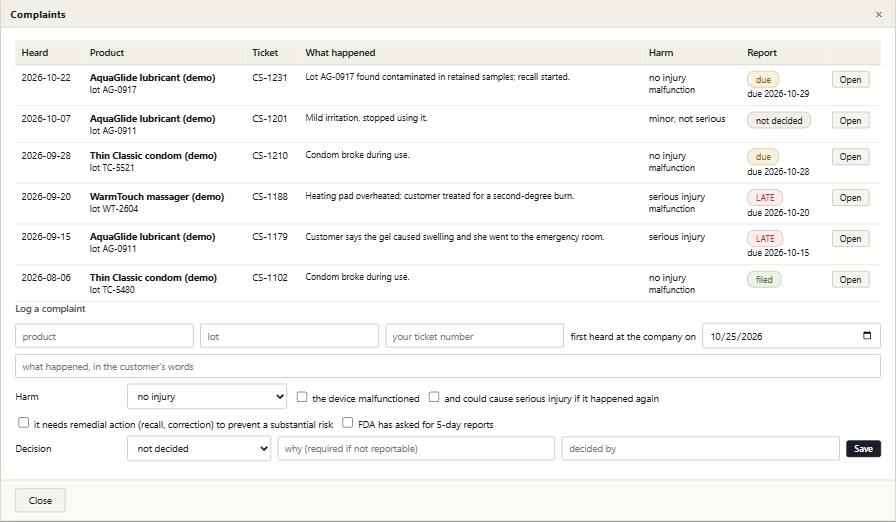Click ticket number 'CS-1231'
Image resolution: width=896 pixels, height=522 pixels.
point(270,78)
